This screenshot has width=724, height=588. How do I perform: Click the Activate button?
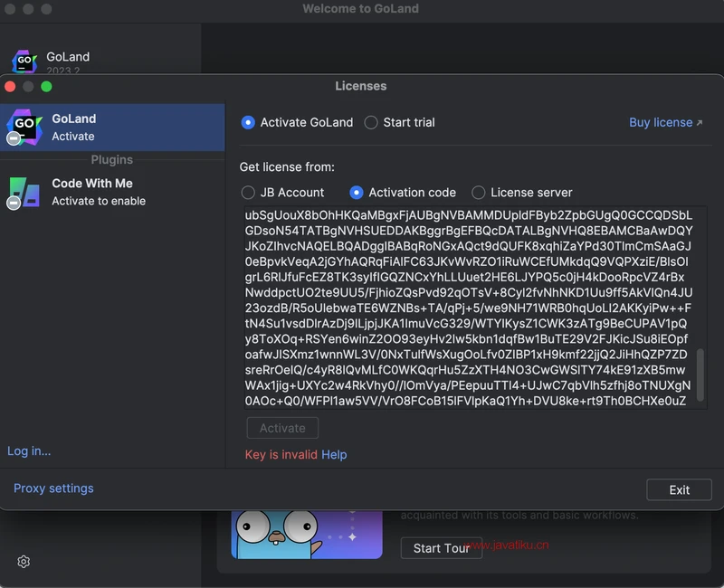282,428
